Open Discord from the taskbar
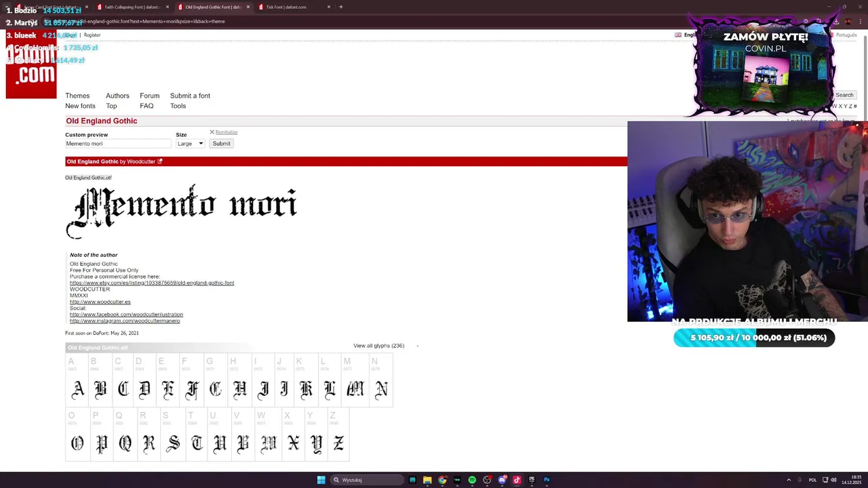Viewport: 868px width, 488px height. pos(502,480)
